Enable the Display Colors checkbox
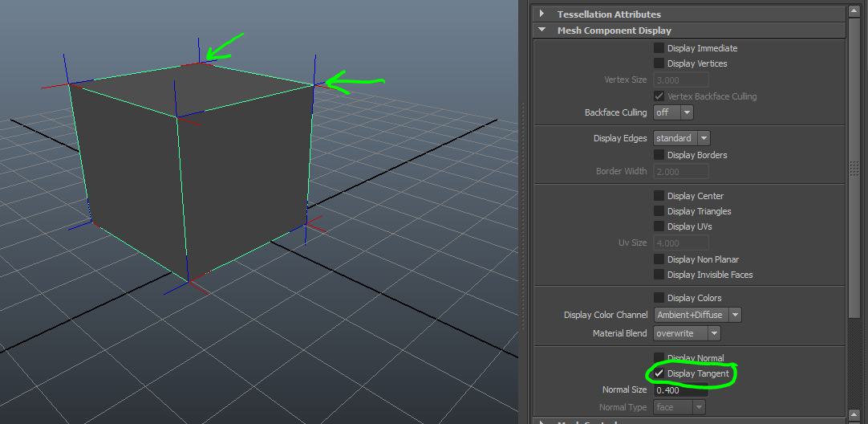868x424 pixels. click(659, 298)
